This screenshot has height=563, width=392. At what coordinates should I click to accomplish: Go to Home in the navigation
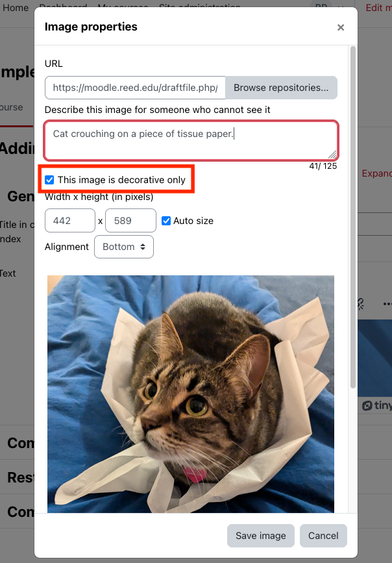pos(16,8)
